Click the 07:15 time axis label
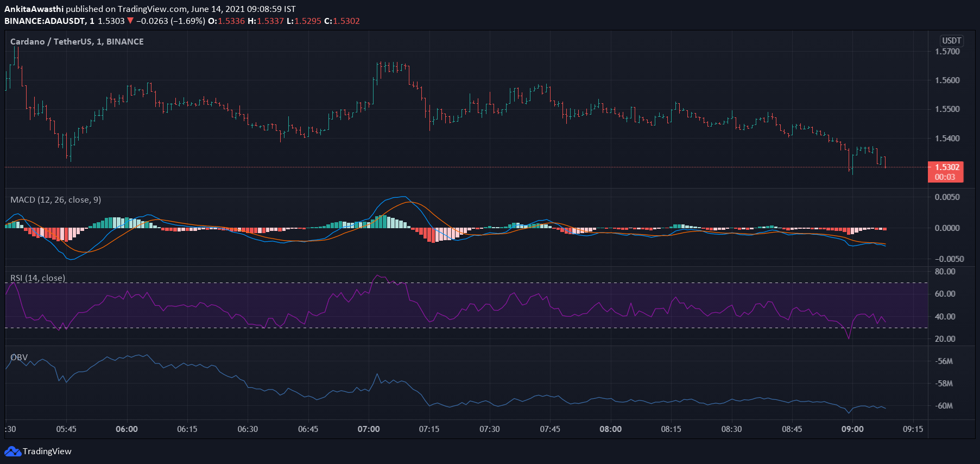Viewport: 980px width, 464px height. (x=429, y=429)
